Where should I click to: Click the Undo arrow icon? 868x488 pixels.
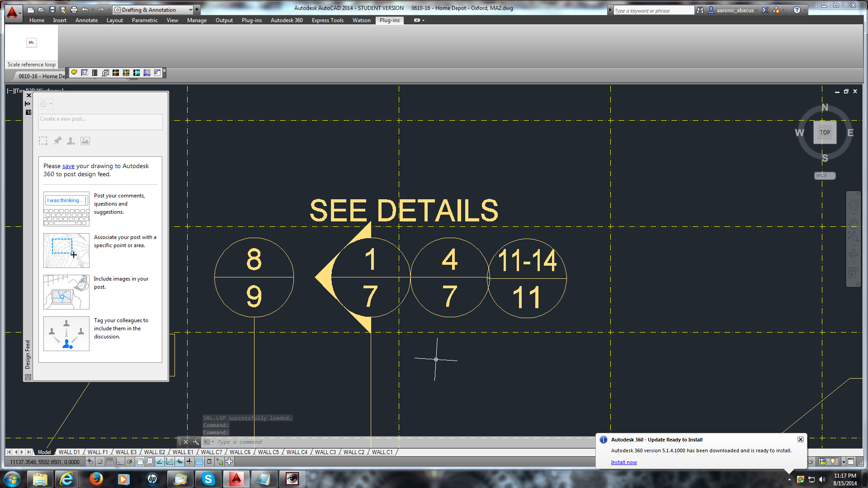(x=85, y=9)
